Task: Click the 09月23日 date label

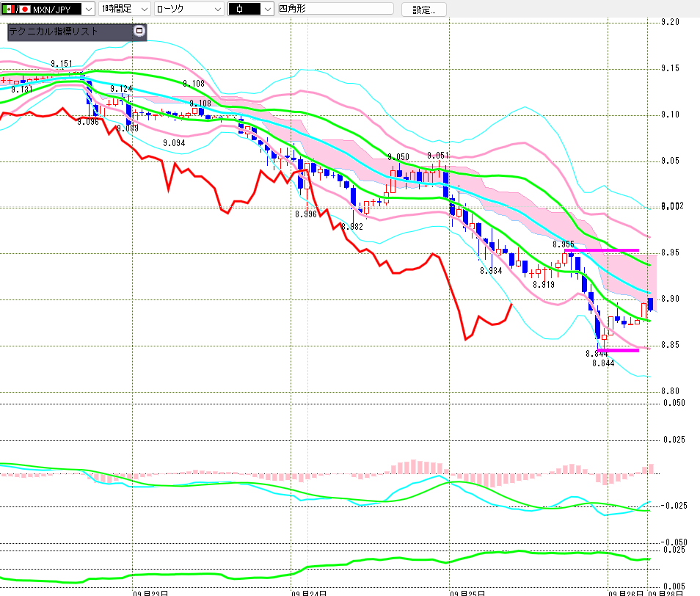Action: [150, 593]
